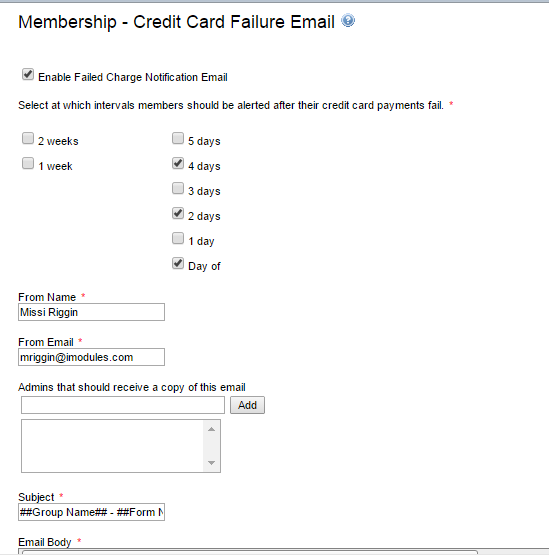
Task: Click inside the admin recipients list box
Action: coord(112,446)
